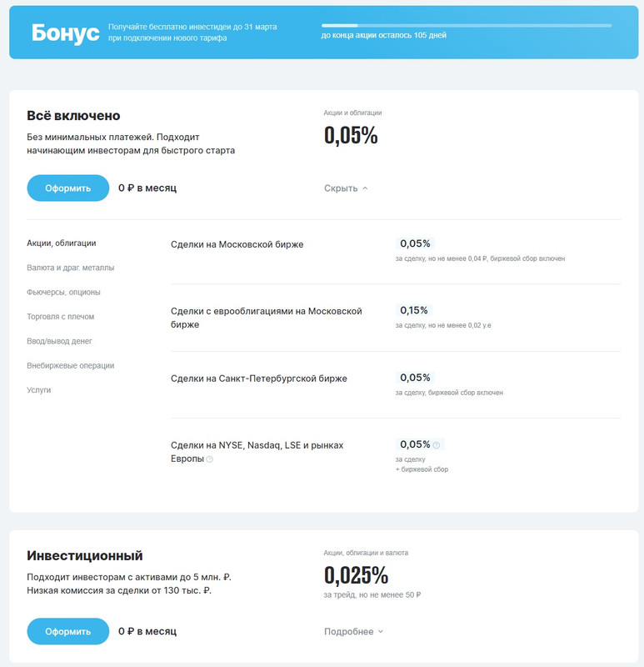Click info icon next to 0,05% NYSE rate
The height and width of the screenshot is (667, 644).
click(x=436, y=445)
